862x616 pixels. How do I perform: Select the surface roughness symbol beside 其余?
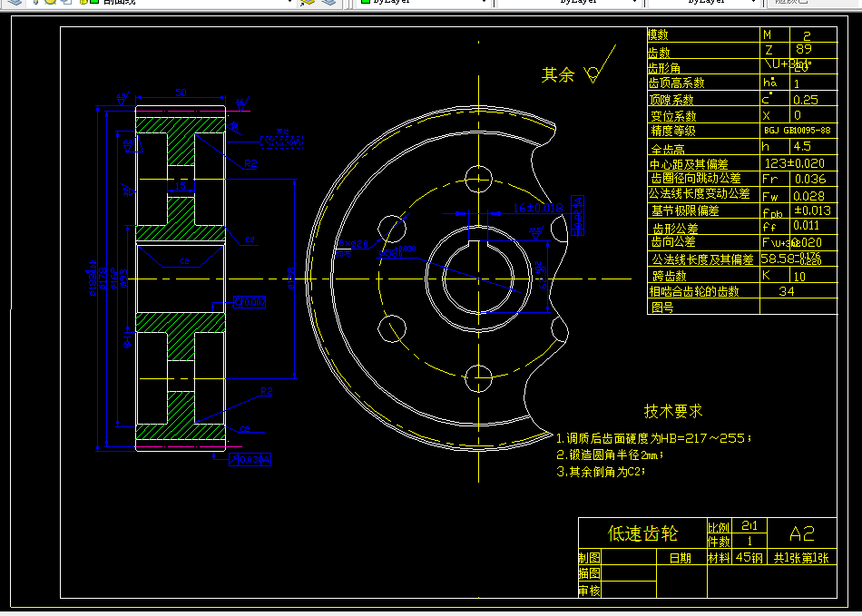[x=600, y=64]
